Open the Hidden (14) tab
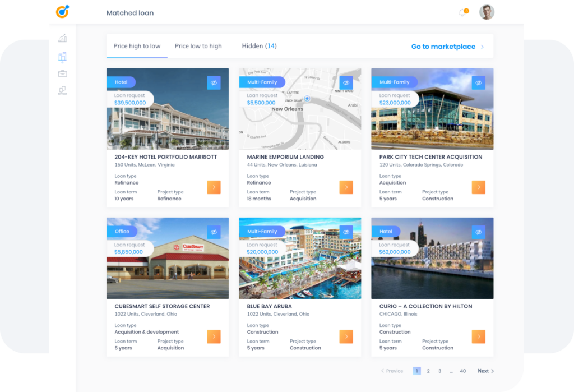The image size is (574, 392). pos(259,46)
